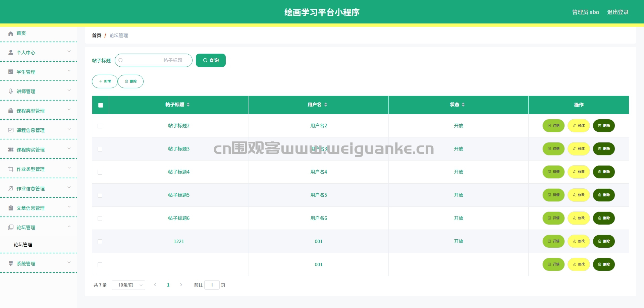Image resolution: width=644 pixels, height=308 pixels.
Task: Click page number 1 in pagination
Action: point(168,285)
